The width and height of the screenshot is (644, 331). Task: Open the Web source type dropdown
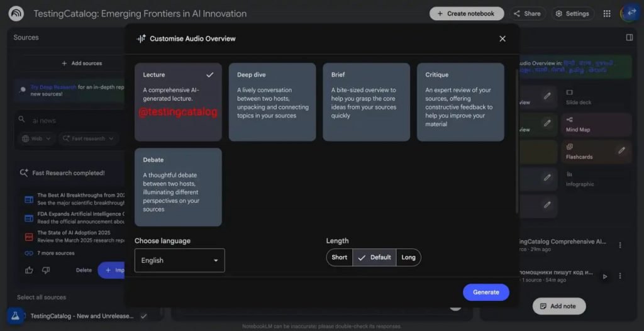tap(36, 138)
